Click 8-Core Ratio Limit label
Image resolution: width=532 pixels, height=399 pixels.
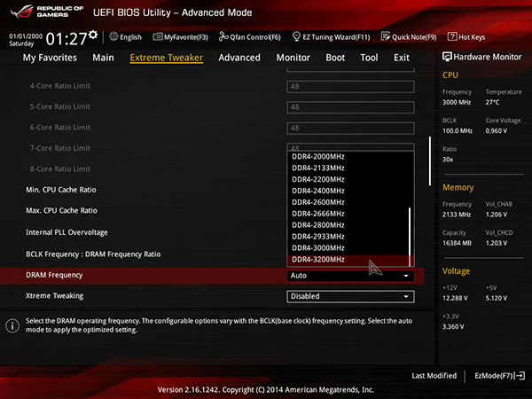60,169
